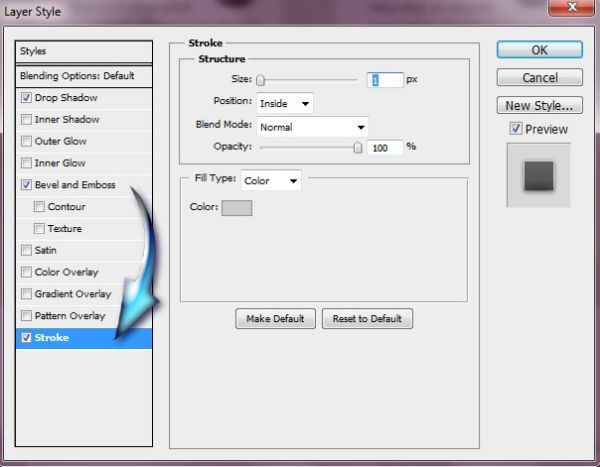Viewport: 600px width, 467px height.
Task: Enable the Outer Glow checkbox
Action: [26, 141]
